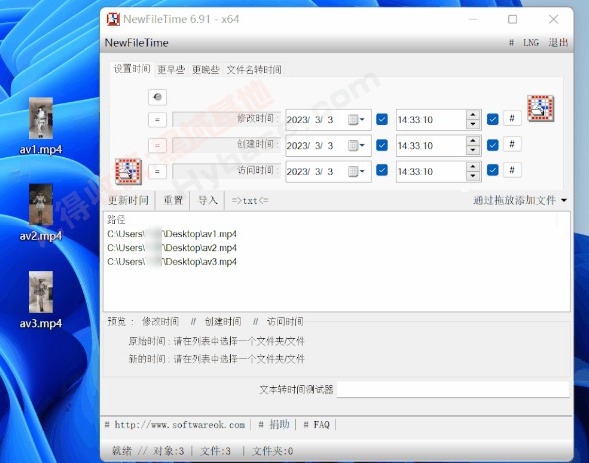The width and height of the screenshot is (589, 463).
Task: Click the drag-drop picker icon at the left of the time panel
Action: [x=128, y=172]
